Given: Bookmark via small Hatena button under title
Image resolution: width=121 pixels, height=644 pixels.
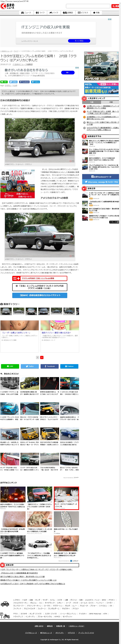Looking at the screenshot, I should (x=36, y=82).
